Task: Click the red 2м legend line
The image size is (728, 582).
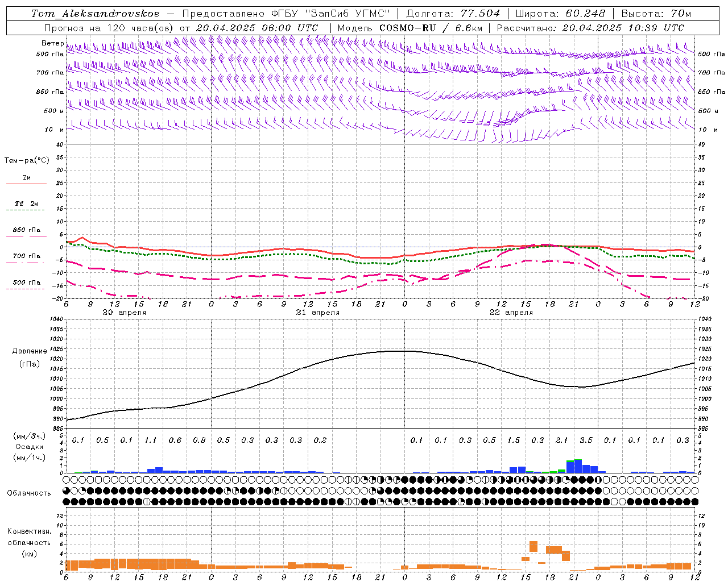Action: pyautogui.click(x=26, y=184)
